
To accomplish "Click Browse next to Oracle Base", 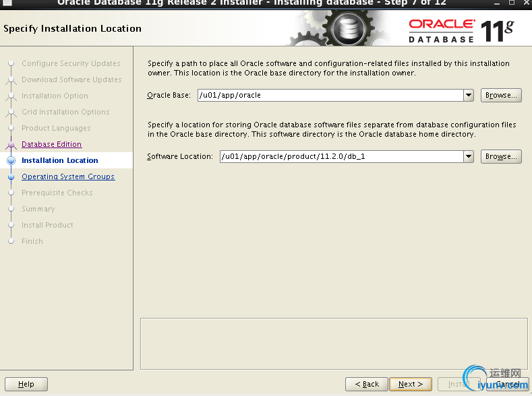I will pyautogui.click(x=501, y=95).
